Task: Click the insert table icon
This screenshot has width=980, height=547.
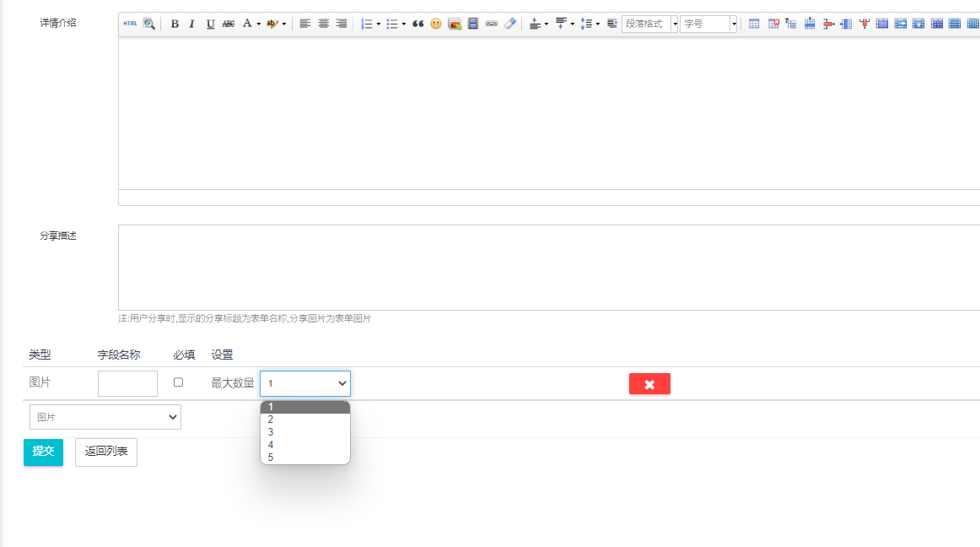Action: (x=754, y=24)
